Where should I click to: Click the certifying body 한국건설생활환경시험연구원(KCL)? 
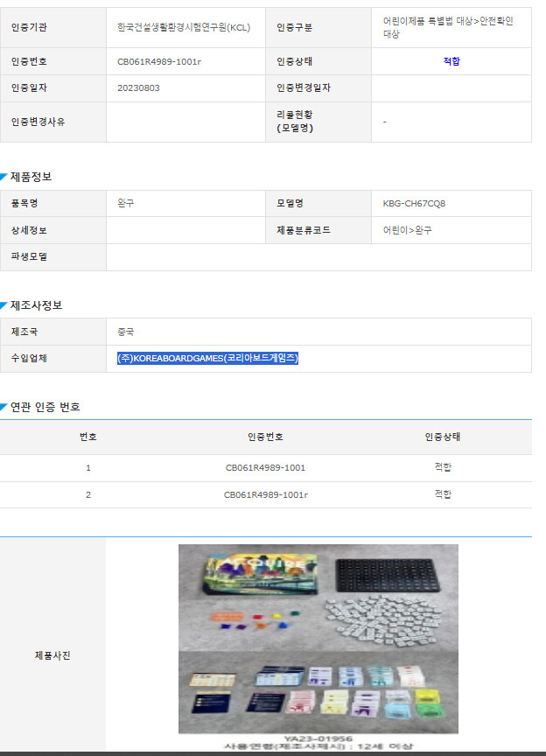184,27
